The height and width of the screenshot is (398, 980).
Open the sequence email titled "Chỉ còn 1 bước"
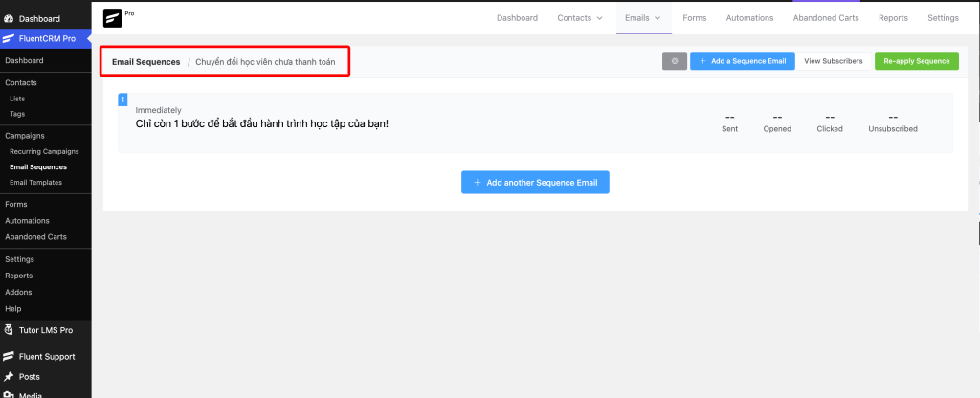(261, 123)
